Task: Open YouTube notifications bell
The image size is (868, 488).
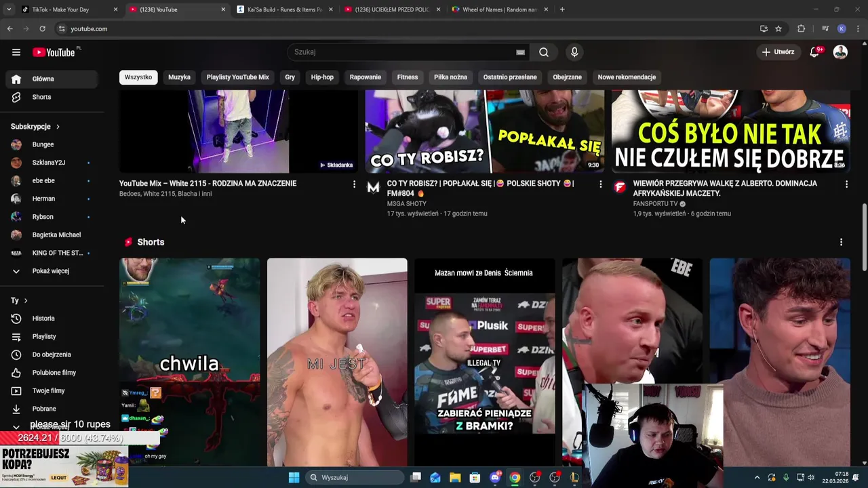Action: (815, 52)
